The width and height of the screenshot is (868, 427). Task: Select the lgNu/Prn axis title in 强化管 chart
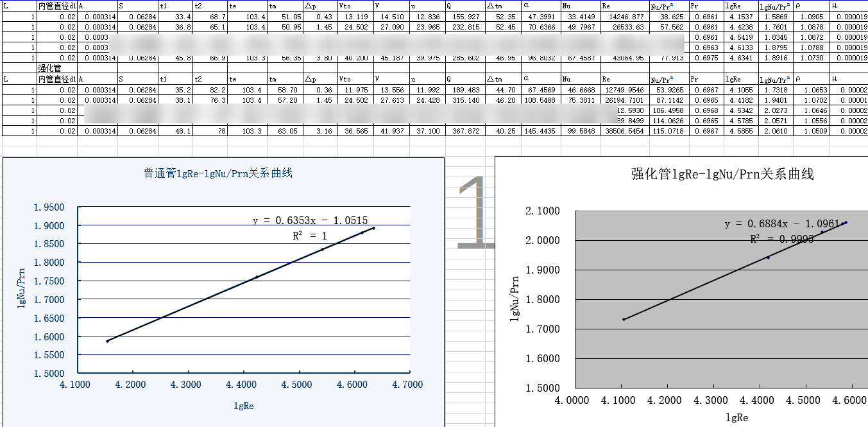(x=515, y=299)
